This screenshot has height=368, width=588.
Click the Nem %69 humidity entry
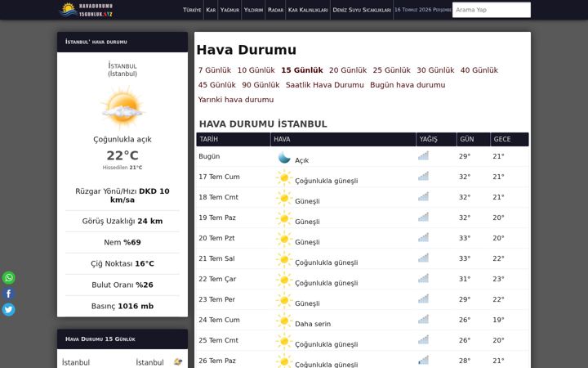122,243
